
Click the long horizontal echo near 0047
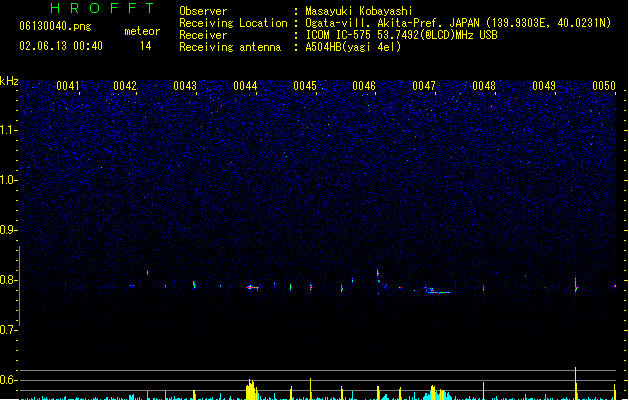(438, 291)
